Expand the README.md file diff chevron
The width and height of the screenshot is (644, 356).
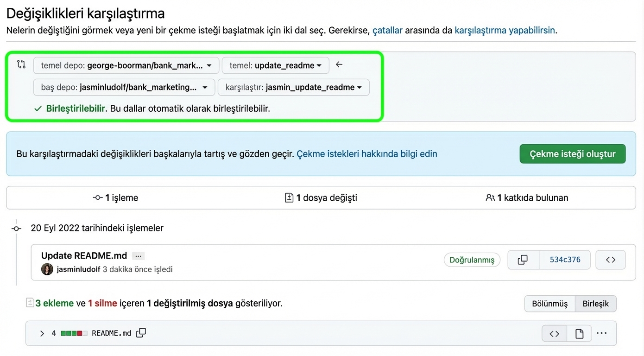42,333
